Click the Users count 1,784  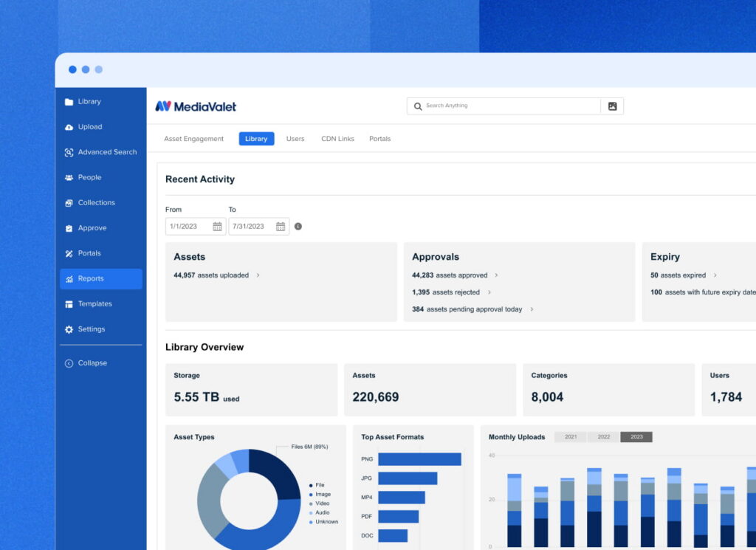[726, 397]
